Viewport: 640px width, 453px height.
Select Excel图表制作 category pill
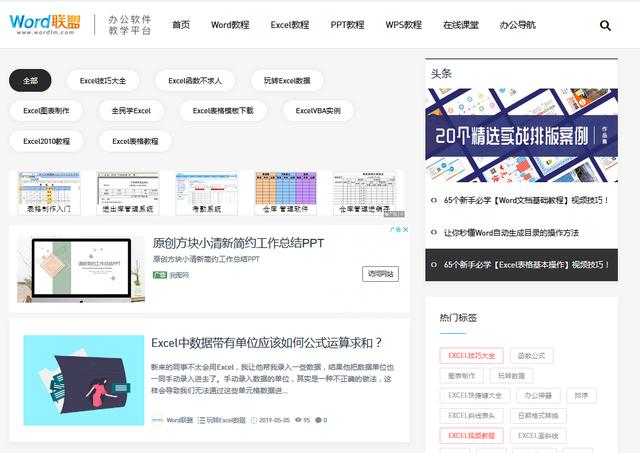click(x=46, y=111)
